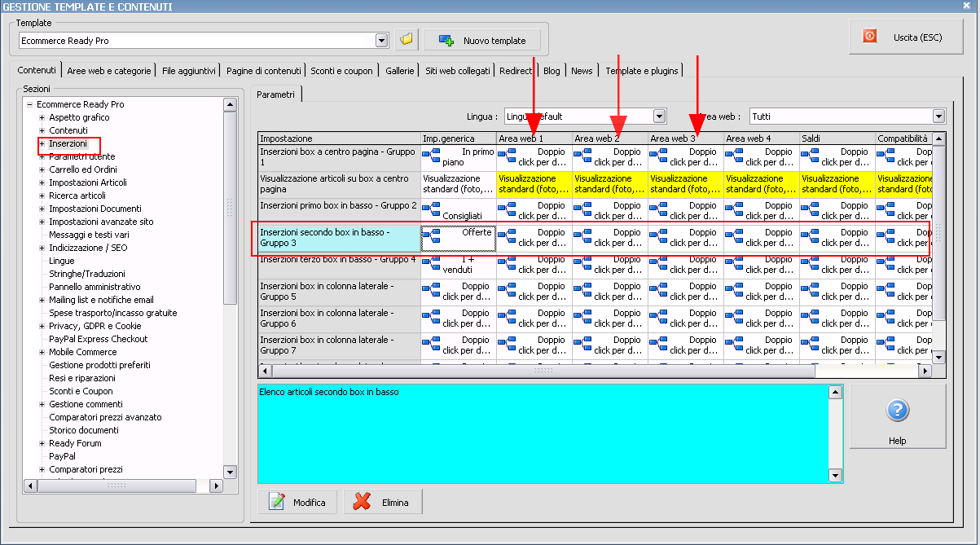Open the Ecommerce Ready Pro template dropdown

point(381,41)
